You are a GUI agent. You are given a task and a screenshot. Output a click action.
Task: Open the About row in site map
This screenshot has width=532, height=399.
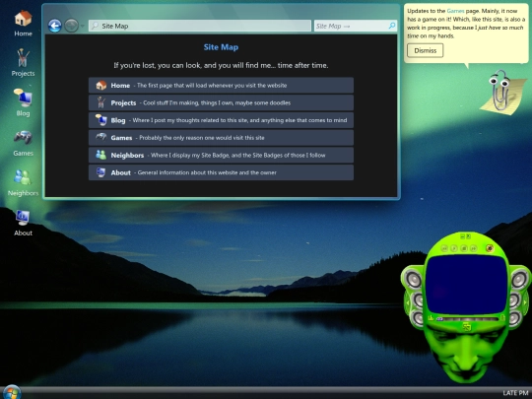tap(221, 172)
